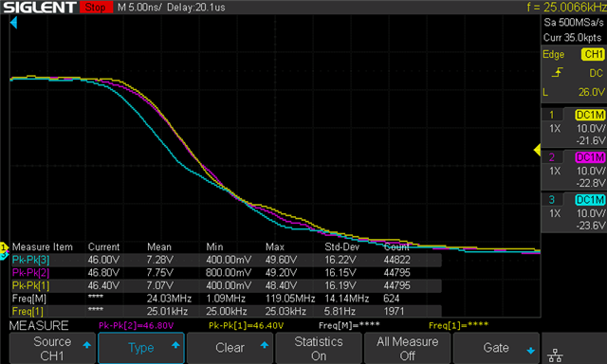Image resolution: width=607 pixels, height=364 pixels.
Task: Toggle All Measure Off softkey
Action: (407, 348)
